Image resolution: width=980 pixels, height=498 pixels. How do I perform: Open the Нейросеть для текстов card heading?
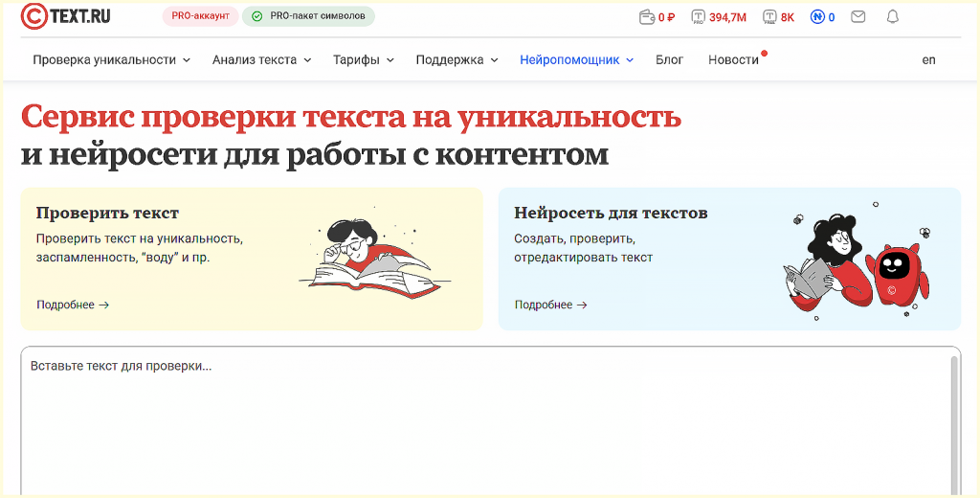pyautogui.click(x=611, y=213)
